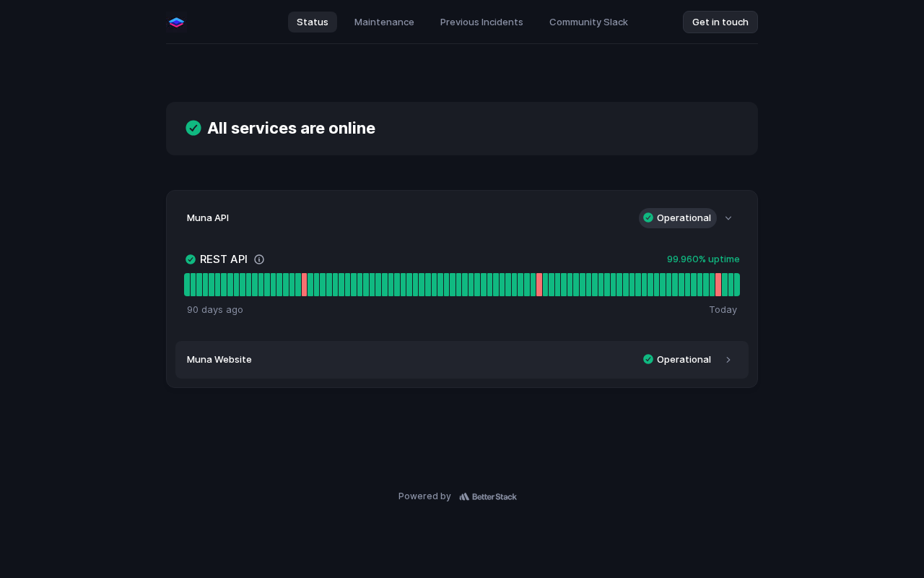Click the first red incident bar in the uptime chart
Image resolution: width=924 pixels, height=578 pixels.
point(305,285)
